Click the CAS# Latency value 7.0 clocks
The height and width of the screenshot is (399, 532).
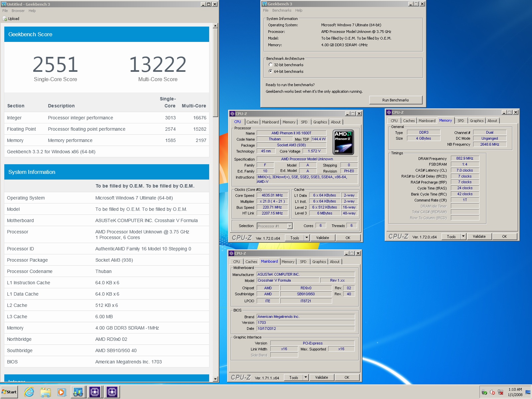[465, 171]
